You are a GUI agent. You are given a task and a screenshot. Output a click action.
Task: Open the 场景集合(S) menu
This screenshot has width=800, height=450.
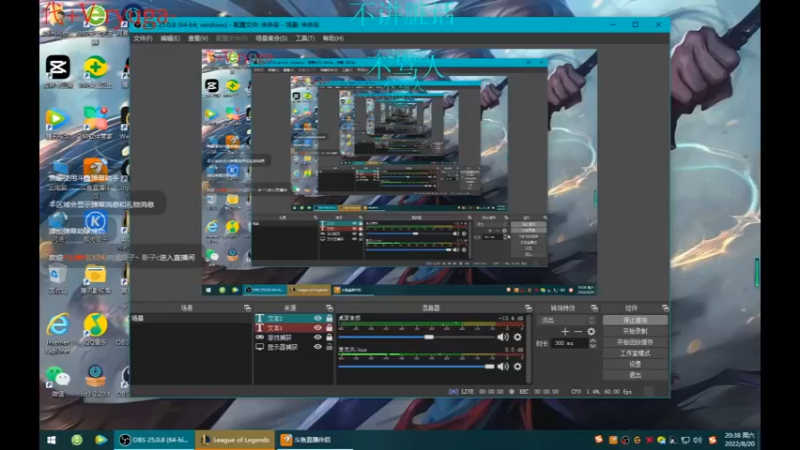point(271,38)
